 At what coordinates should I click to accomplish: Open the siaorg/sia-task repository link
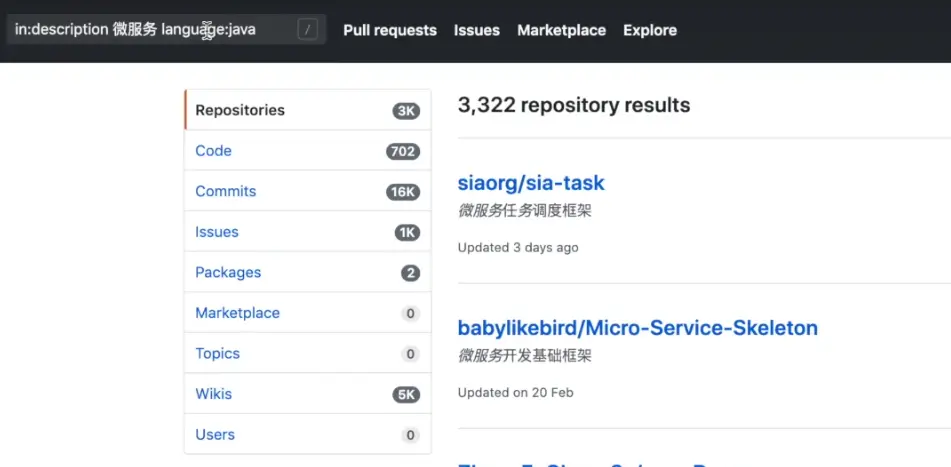coord(531,183)
